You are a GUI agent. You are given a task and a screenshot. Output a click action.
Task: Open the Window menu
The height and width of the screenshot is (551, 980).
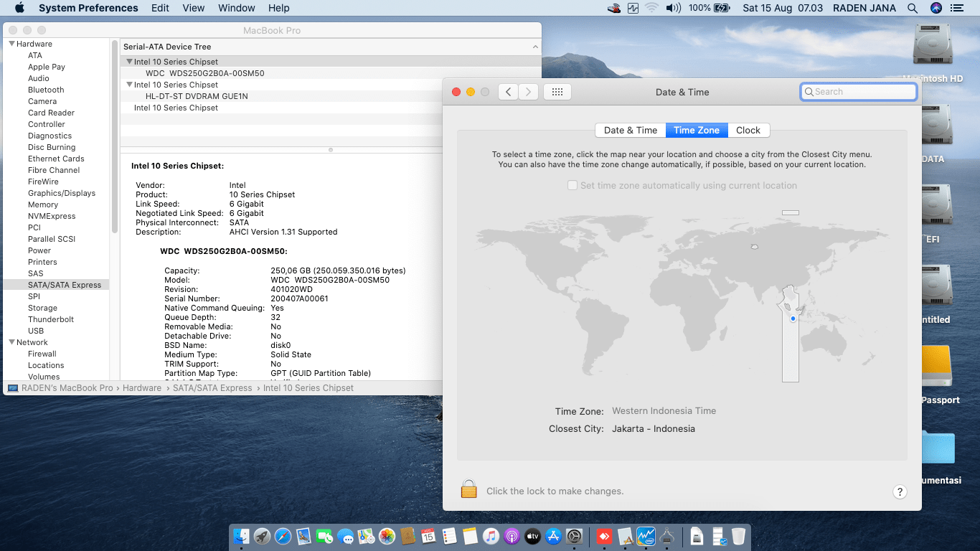point(236,8)
